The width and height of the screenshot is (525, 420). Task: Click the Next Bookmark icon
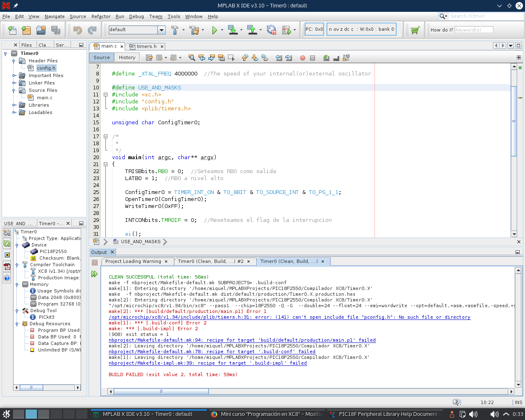pyautogui.click(x=255, y=58)
